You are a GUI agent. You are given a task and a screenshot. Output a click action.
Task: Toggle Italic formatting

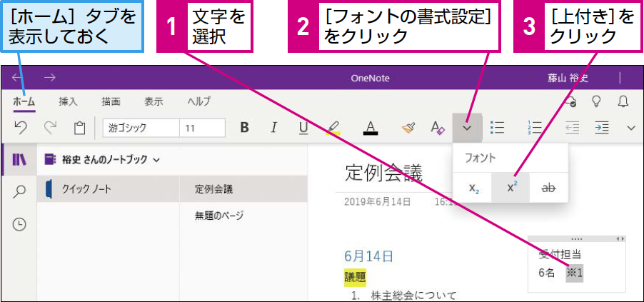coord(273,128)
